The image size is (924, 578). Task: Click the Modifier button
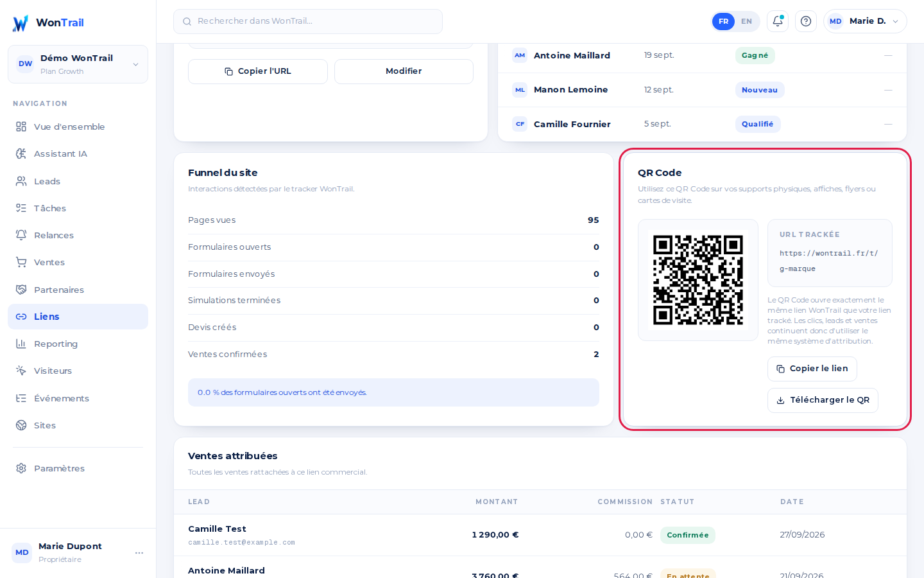click(x=404, y=71)
